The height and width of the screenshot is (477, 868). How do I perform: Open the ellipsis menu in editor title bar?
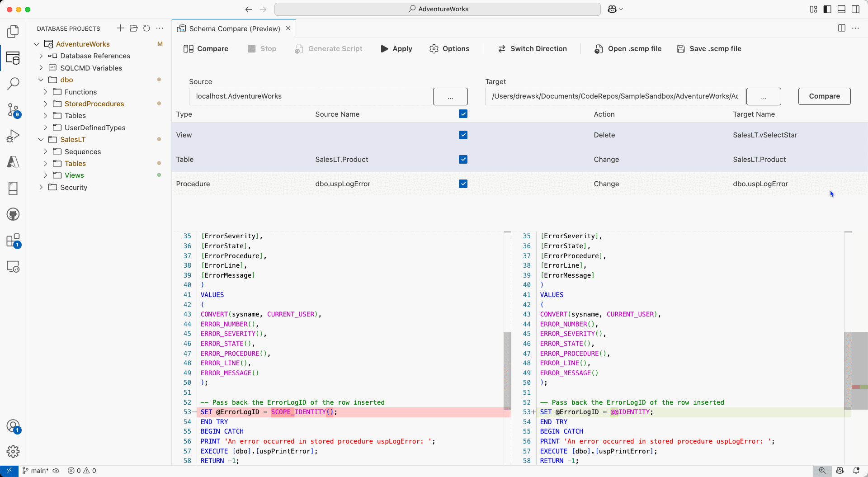[x=856, y=28]
